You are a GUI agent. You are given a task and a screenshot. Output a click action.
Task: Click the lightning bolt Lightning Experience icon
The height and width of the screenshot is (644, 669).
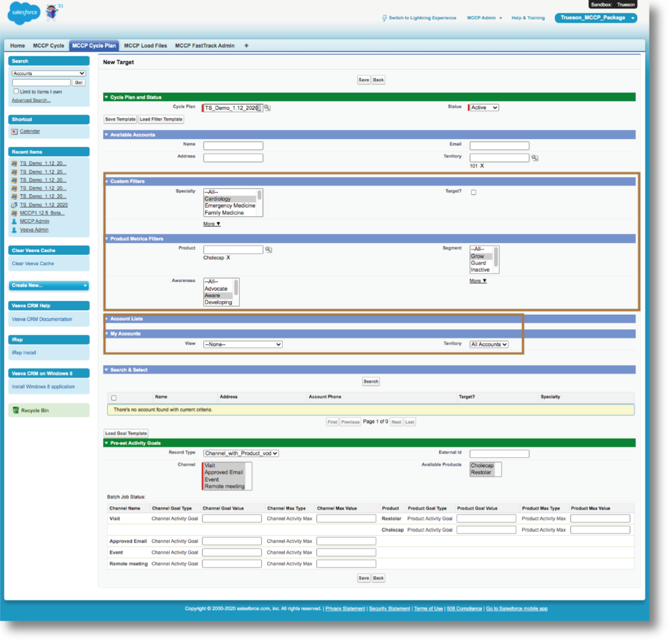coord(384,18)
